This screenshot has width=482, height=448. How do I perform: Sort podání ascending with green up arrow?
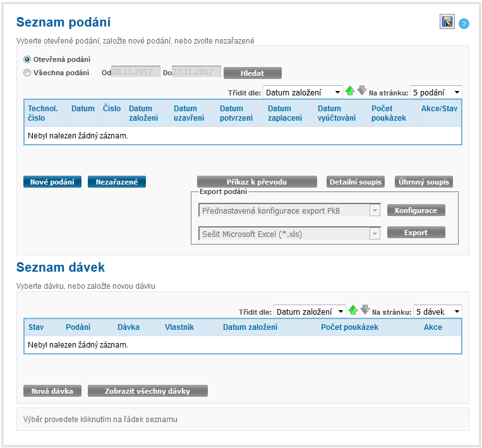click(350, 91)
